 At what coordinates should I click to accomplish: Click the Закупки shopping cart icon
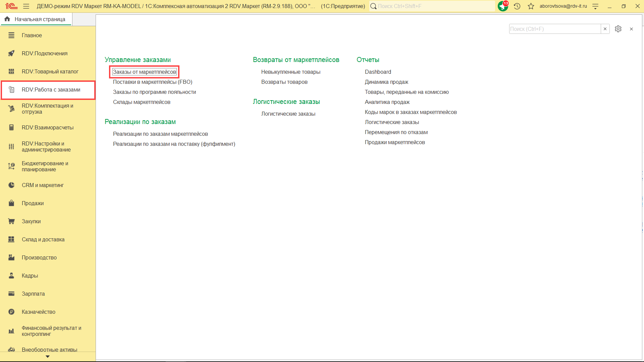[11, 221]
